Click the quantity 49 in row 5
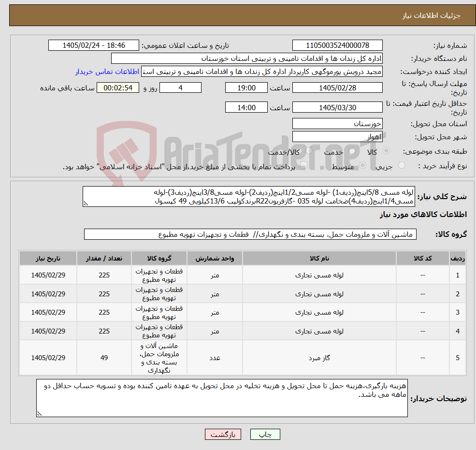The width and height of the screenshot is (476, 450). (104, 358)
